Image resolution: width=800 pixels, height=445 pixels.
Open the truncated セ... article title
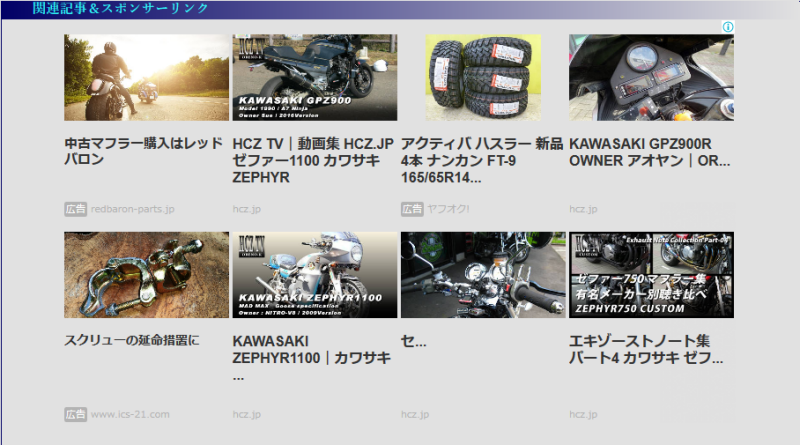(x=413, y=340)
